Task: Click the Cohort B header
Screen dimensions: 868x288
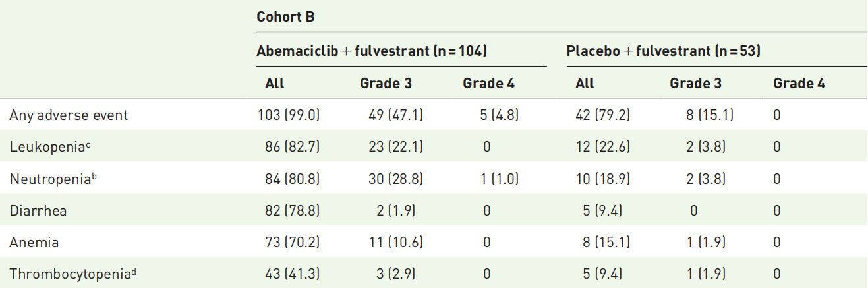Action: coord(285,17)
